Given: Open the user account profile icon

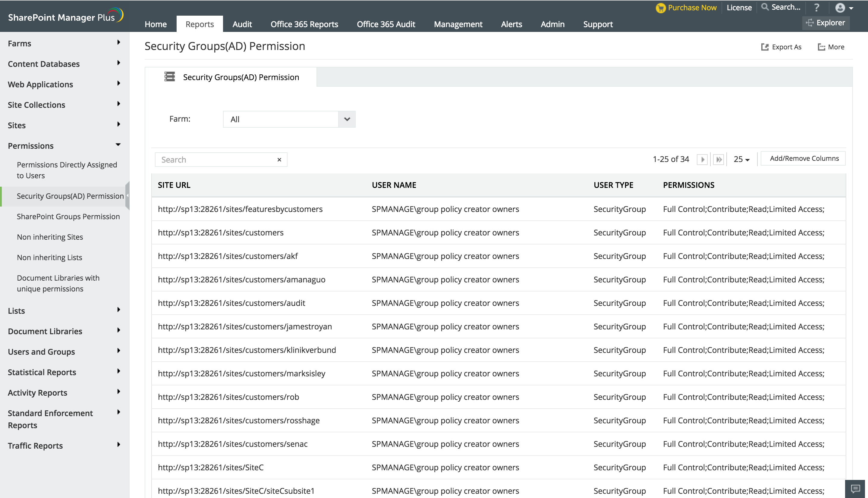Looking at the screenshot, I should tap(840, 8).
